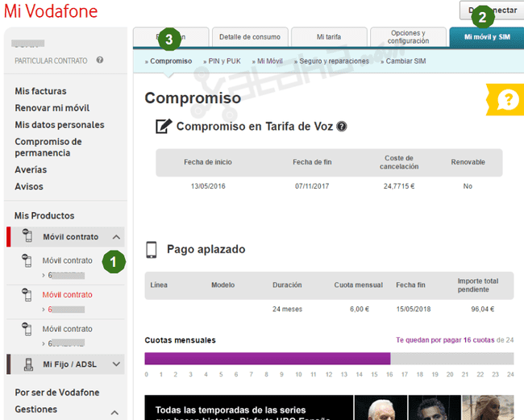The width and height of the screenshot is (524, 420).
Task: Click the start date 13/05/2016
Action: [208, 186]
